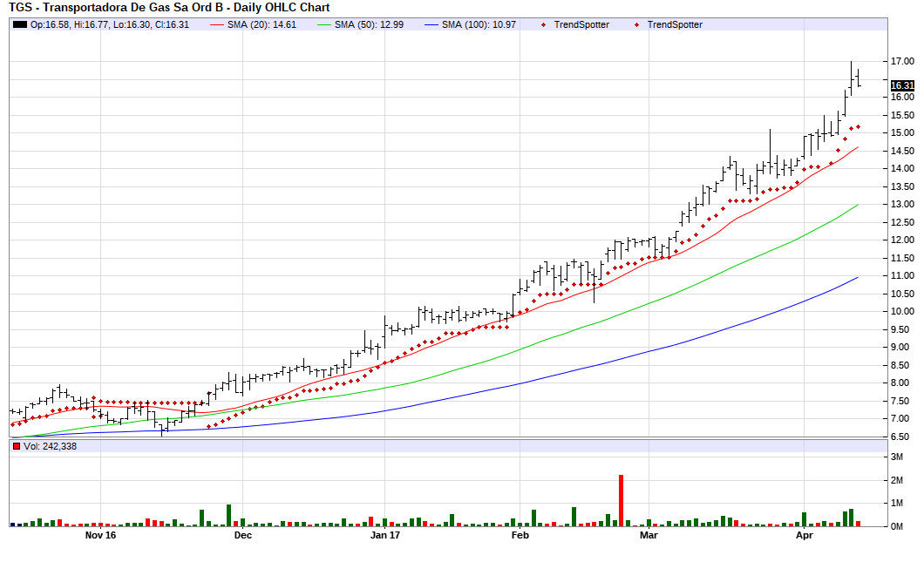The image size is (924, 562).
Task: Click the green SMA (50) legend line
Action: coord(324,24)
